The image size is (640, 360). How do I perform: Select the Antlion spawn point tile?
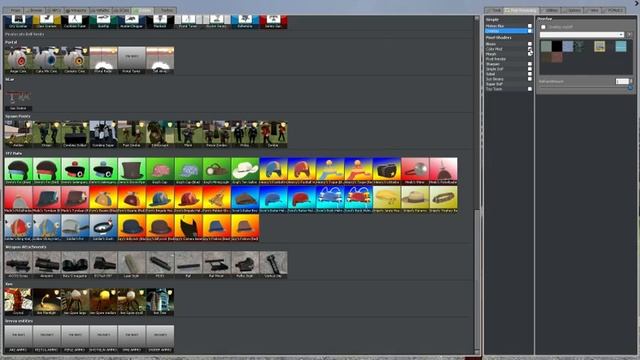click(x=18, y=134)
